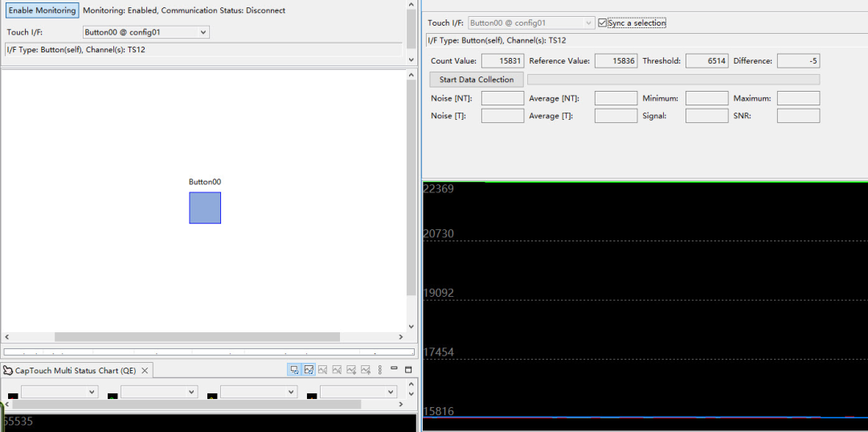
Task: Open the first channel dropdown in Multi Status Chart
Action: (59, 392)
